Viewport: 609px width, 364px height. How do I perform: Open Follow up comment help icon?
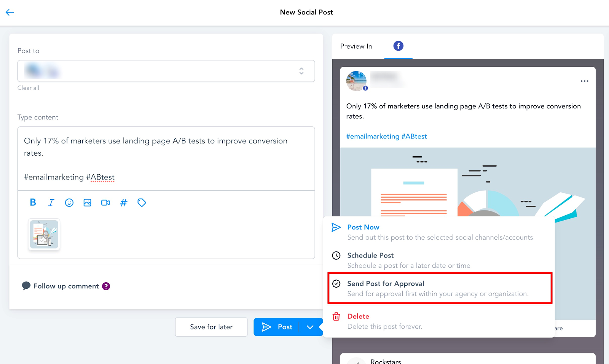[x=106, y=286]
